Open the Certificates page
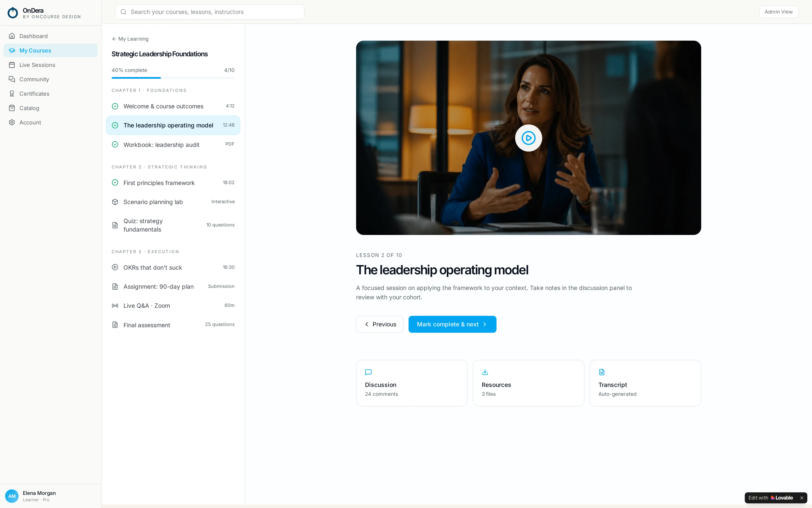Image resolution: width=812 pixels, height=508 pixels. click(x=51, y=94)
